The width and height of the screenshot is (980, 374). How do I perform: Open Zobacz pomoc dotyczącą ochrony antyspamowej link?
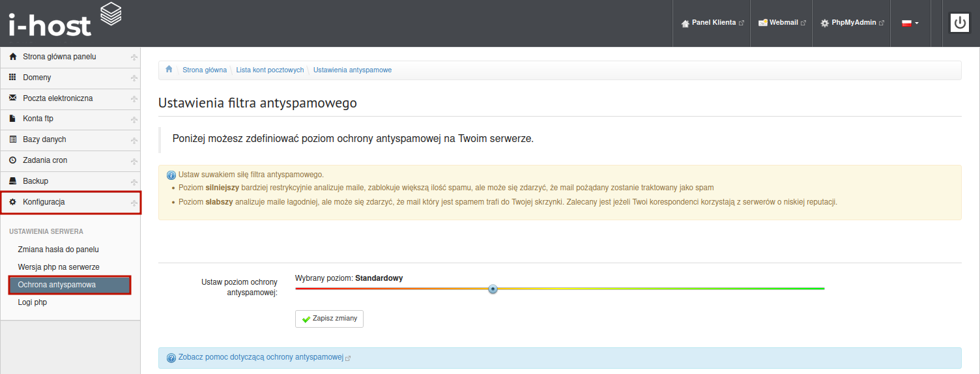[x=261, y=358]
